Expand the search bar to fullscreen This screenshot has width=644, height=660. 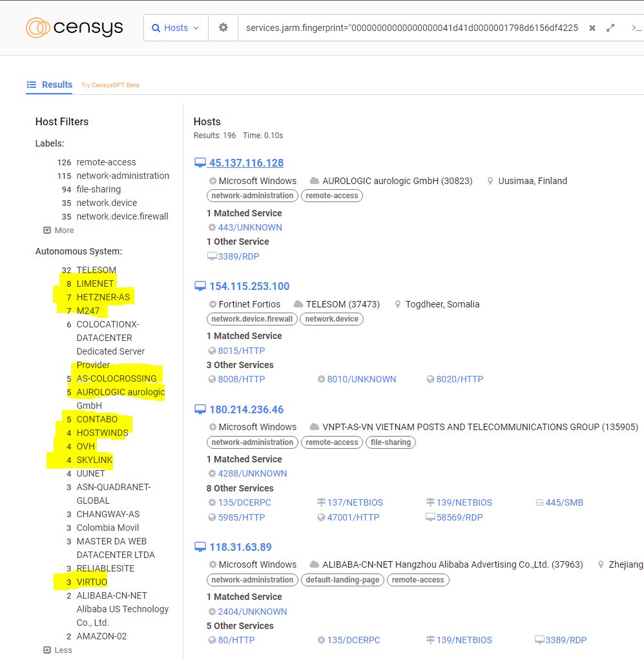point(610,27)
